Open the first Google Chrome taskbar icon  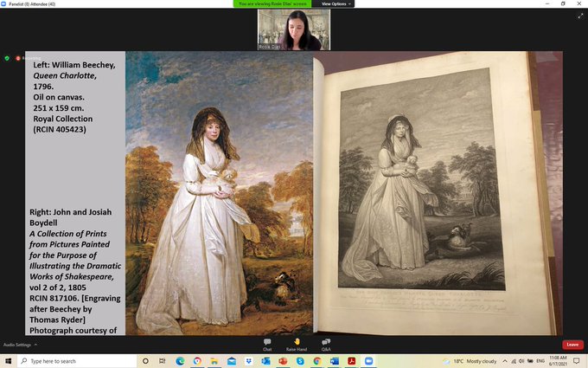pos(197,361)
